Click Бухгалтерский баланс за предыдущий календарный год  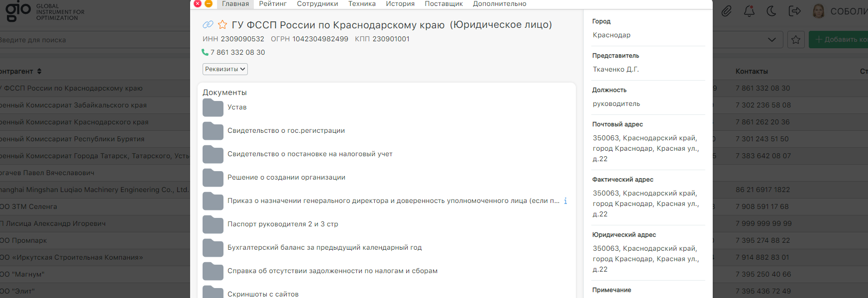coord(325,248)
